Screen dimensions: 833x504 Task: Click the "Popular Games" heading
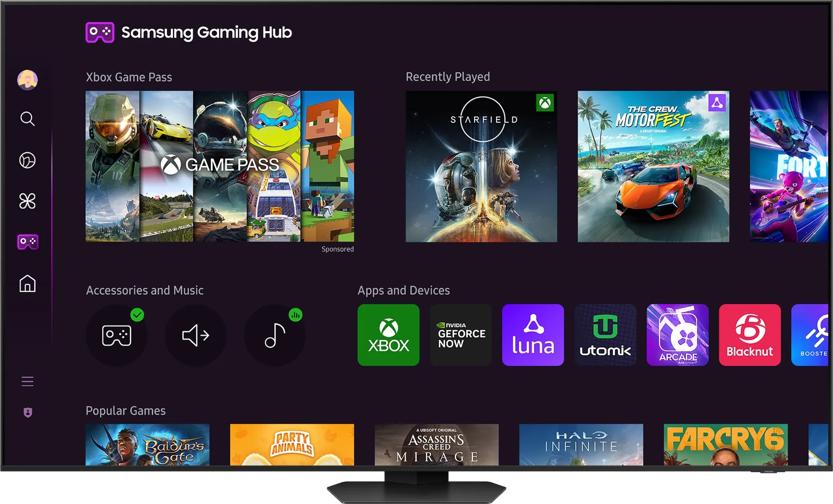click(x=126, y=411)
